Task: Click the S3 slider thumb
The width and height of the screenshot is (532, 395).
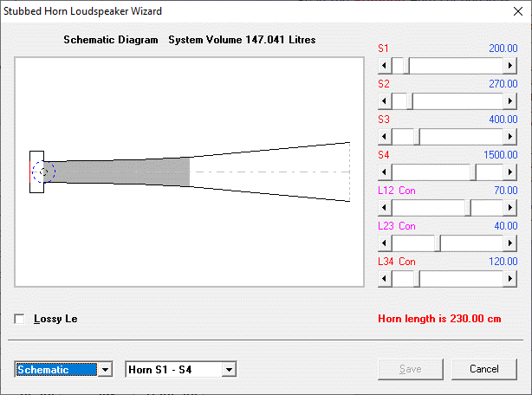Action: pos(416,137)
